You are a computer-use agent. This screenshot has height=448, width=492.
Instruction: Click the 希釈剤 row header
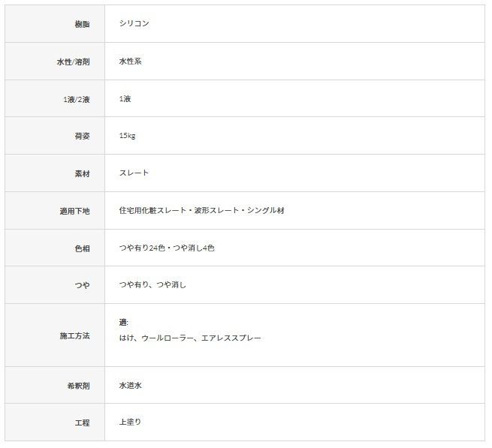55,385
